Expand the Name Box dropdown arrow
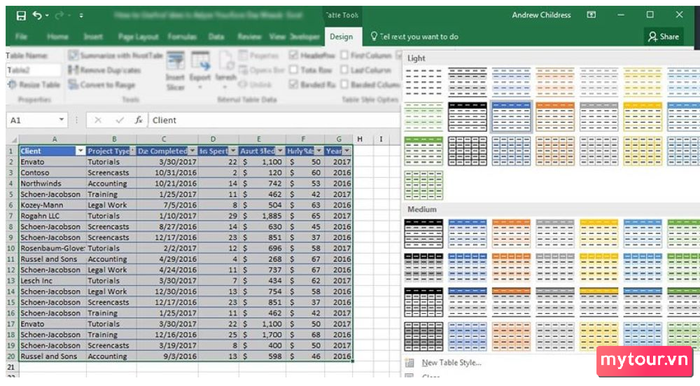The image size is (700, 386). (x=61, y=120)
